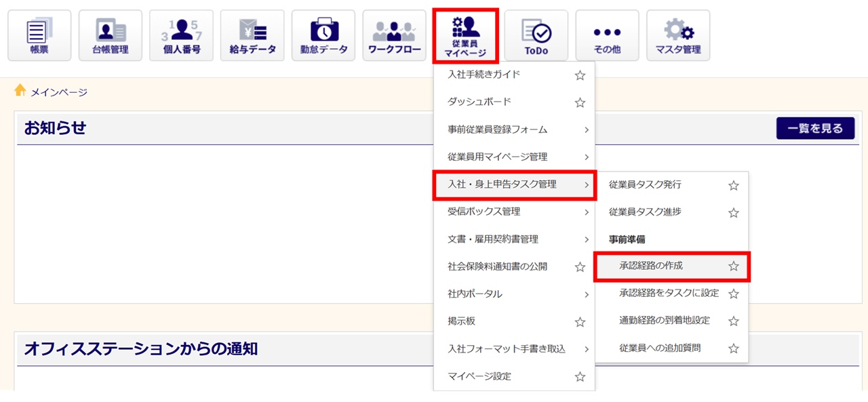Image resolution: width=868 pixels, height=402 pixels.
Task: Expand 文書・雇用契約書管理 submenu arrow
Action: coord(586,239)
